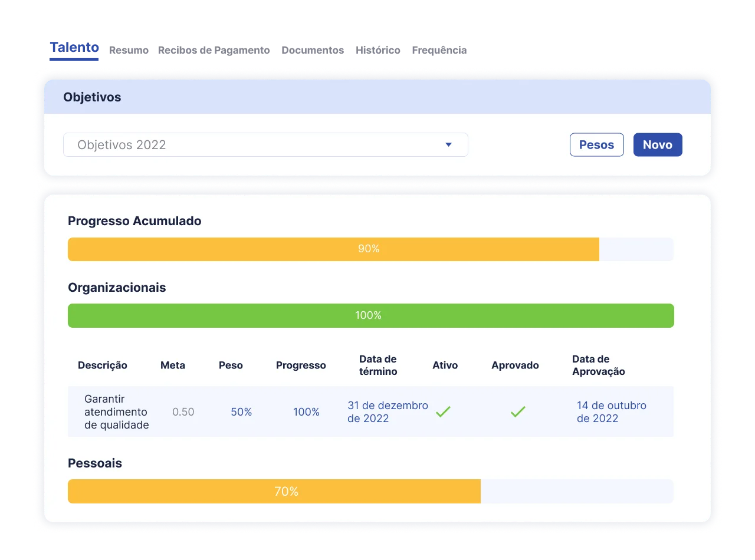View the Frequência tab
Image resolution: width=755 pixels, height=560 pixels.
coord(439,50)
